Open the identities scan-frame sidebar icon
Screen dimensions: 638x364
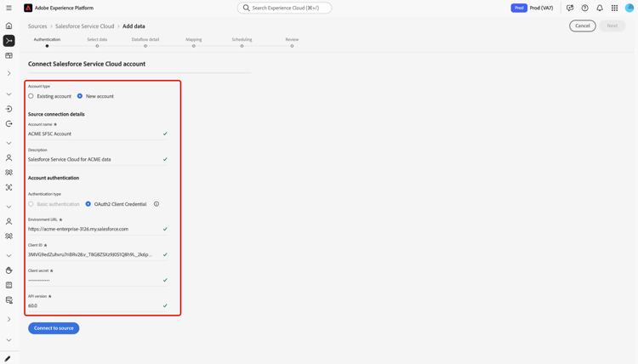[x=9, y=187]
